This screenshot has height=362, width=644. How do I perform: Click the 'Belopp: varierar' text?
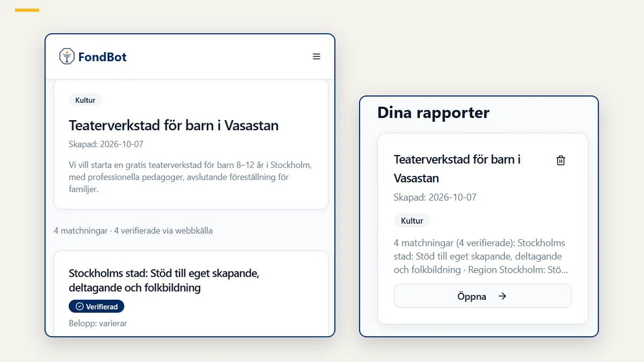(x=98, y=323)
